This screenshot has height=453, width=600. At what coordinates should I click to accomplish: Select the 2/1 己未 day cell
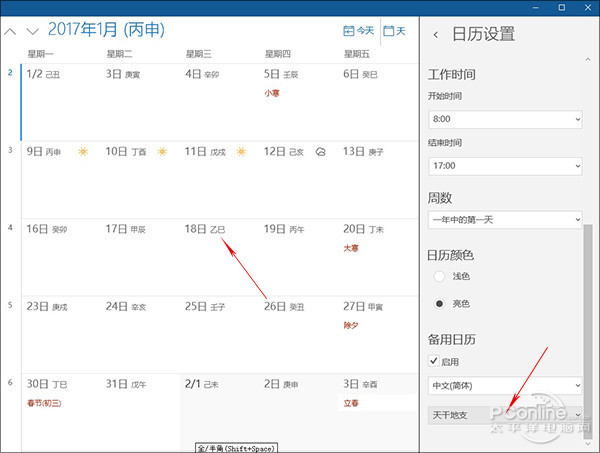click(220, 412)
